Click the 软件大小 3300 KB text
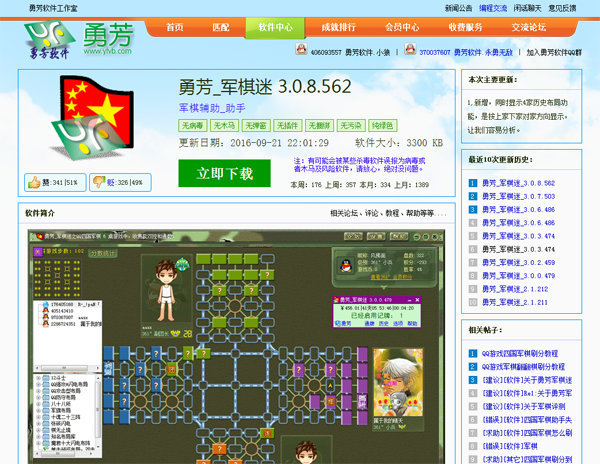The width and height of the screenshot is (600, 464). click(x=399, y=143)
